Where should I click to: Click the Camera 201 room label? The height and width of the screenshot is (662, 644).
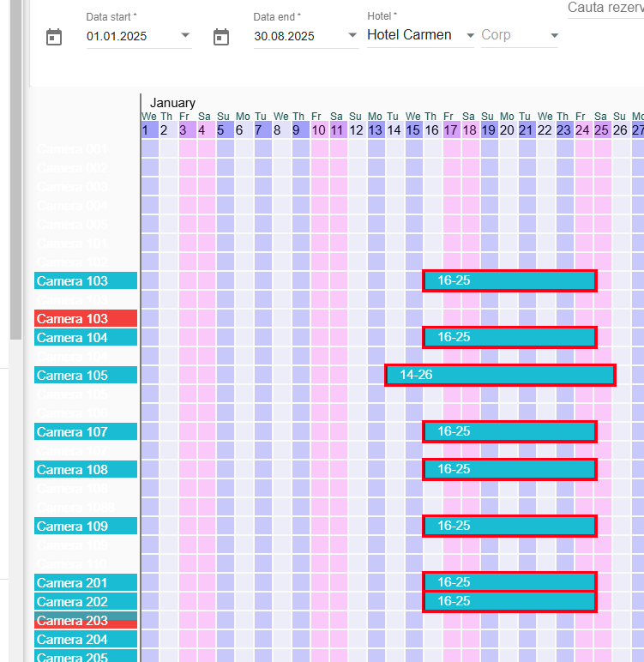[86, 582]
